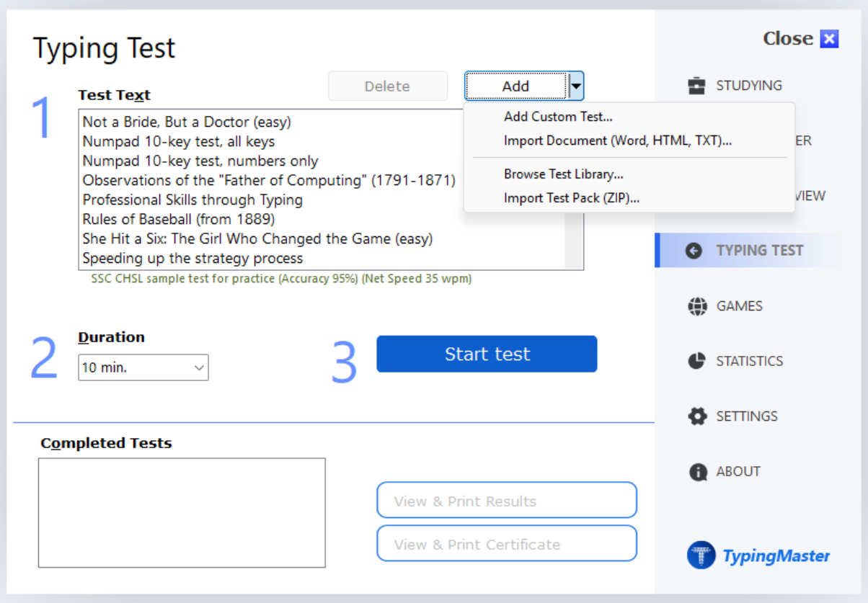Select Import Test Pack (ZIP) entry
Image resolution: width=868 pixels, height=603 pixels.
point(572,198)
